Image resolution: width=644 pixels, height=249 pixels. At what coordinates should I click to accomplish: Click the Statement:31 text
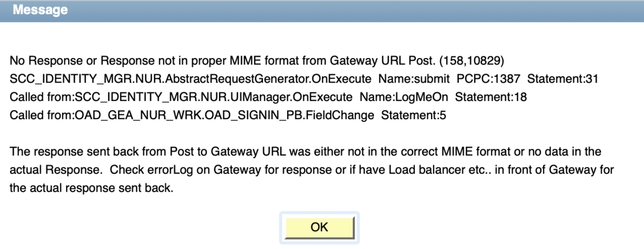click(x=562, y=79)
